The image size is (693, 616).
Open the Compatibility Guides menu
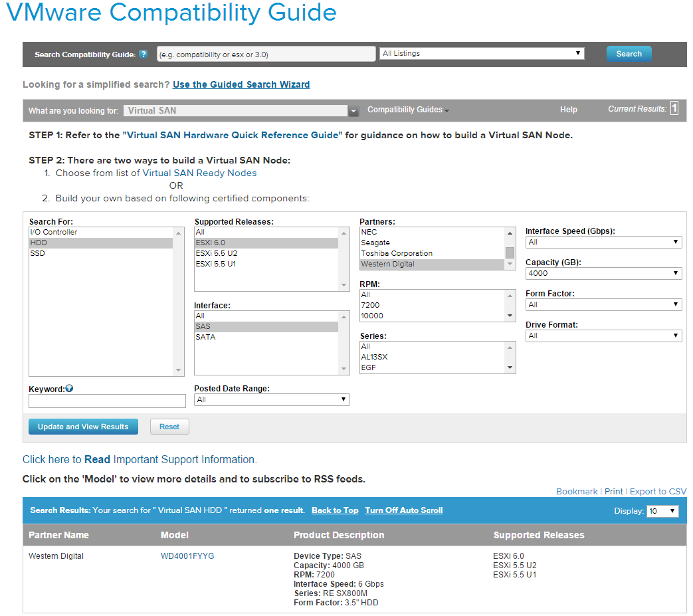408,110
